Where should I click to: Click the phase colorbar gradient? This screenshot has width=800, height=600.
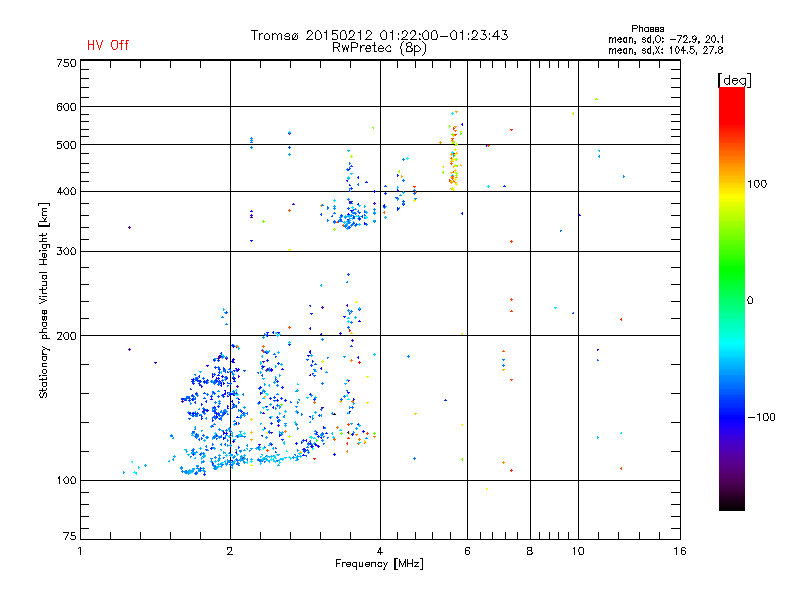click(732, 298)
